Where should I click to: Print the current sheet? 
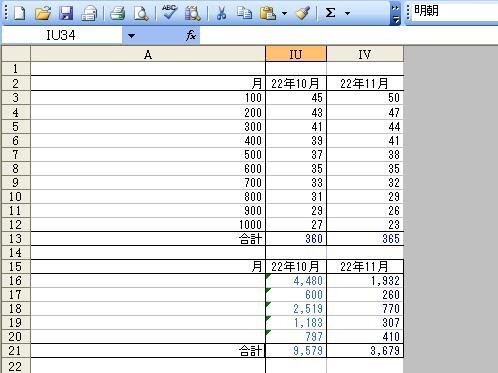point(117,13)
